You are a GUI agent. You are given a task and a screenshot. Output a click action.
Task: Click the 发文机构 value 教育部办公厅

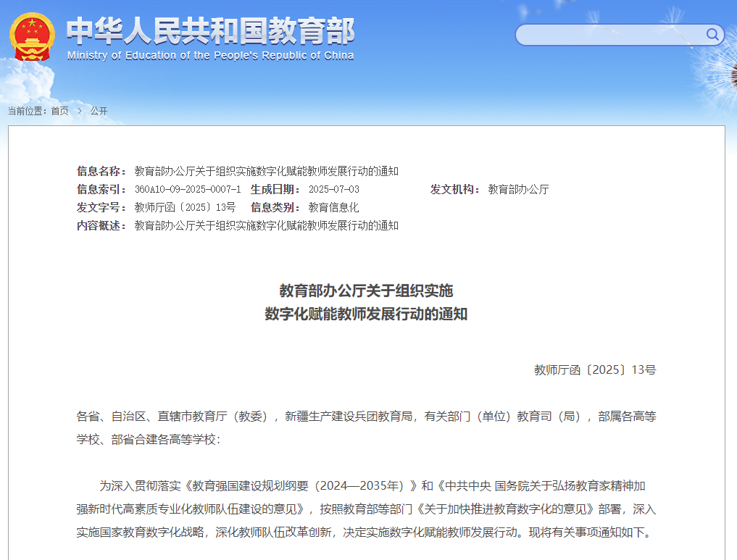click(x=518, y=189)
